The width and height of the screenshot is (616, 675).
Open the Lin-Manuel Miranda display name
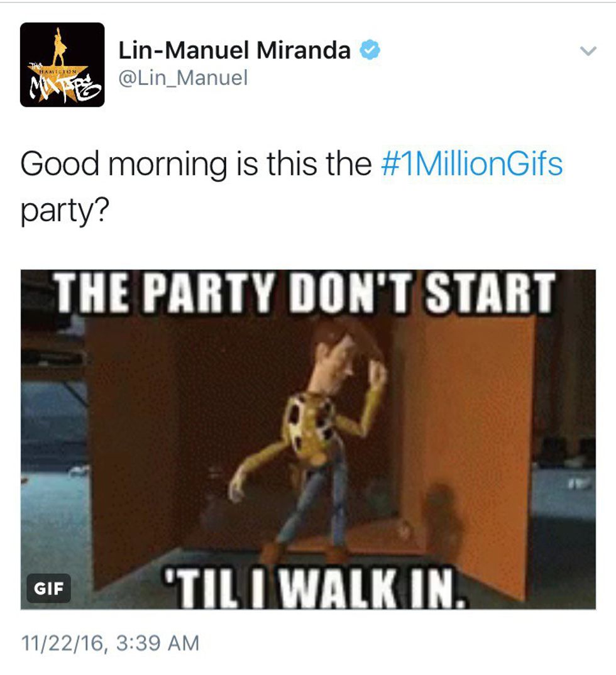coord(234,50)
